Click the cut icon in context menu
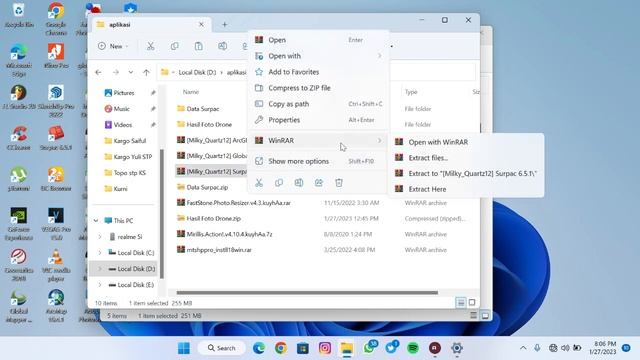The image size is (640, 360). click(x=259, y=182)
